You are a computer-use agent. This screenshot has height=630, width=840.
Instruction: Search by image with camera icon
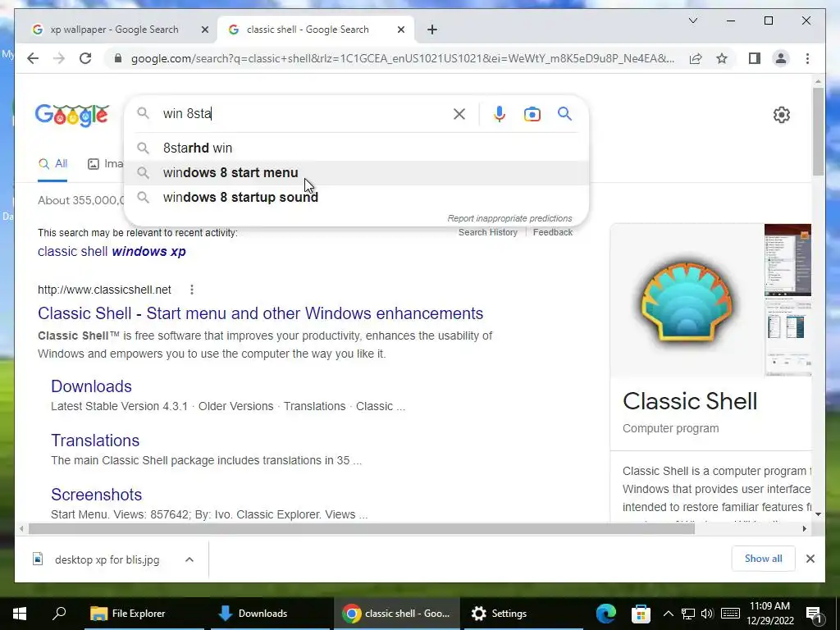[x=532, y=114]
